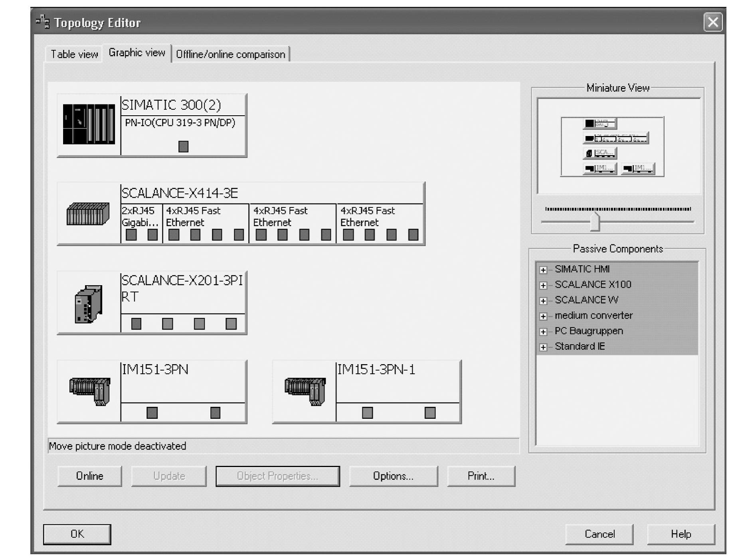Confirm with the OK button
The width and height of the screenshot is (732, 560).
pyautogui.click(x=77, y=534)
